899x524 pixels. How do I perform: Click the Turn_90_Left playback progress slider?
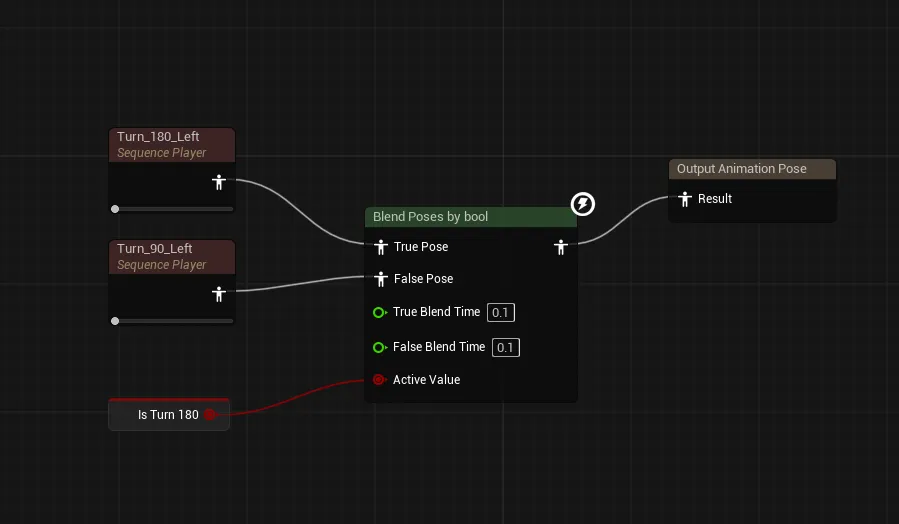coord(172,321)
